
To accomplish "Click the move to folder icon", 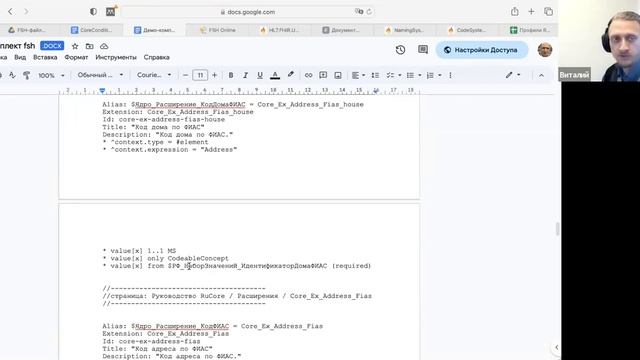I will [x=89, y=46].
